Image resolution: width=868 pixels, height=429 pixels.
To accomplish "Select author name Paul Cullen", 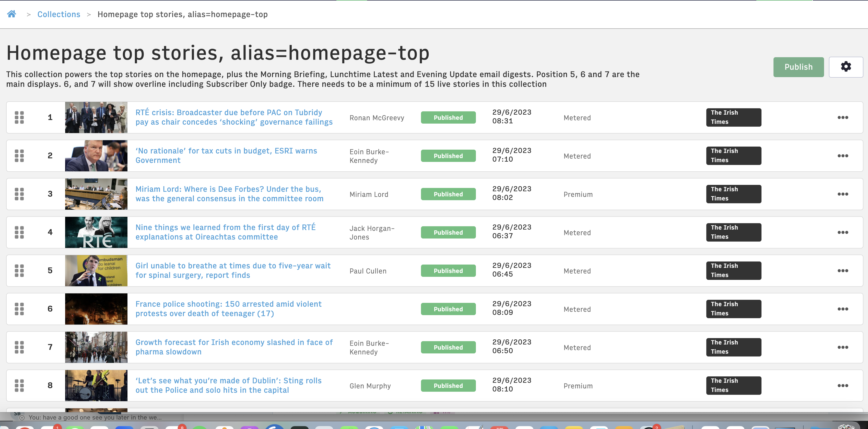I will click(x=368, y=271).
